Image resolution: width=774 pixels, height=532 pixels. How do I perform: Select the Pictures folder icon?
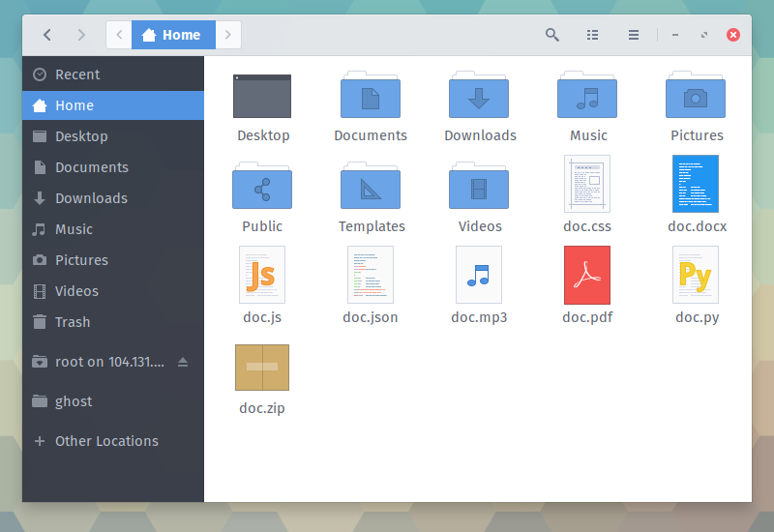696,95
